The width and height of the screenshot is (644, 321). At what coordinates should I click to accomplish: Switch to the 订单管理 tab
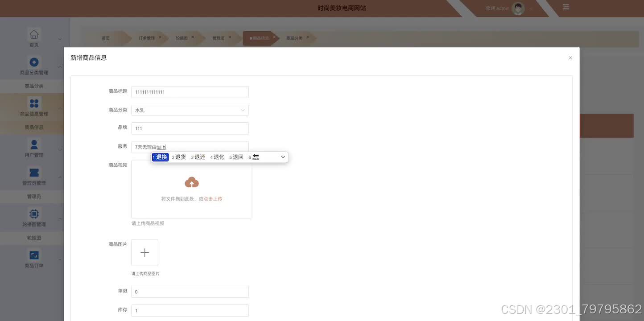click(x=147, y=38)
